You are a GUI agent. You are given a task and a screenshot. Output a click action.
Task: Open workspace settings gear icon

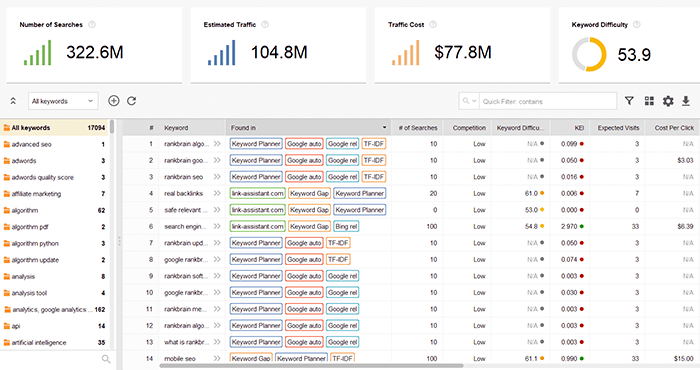pyautogui.click(x=668, y=101)
